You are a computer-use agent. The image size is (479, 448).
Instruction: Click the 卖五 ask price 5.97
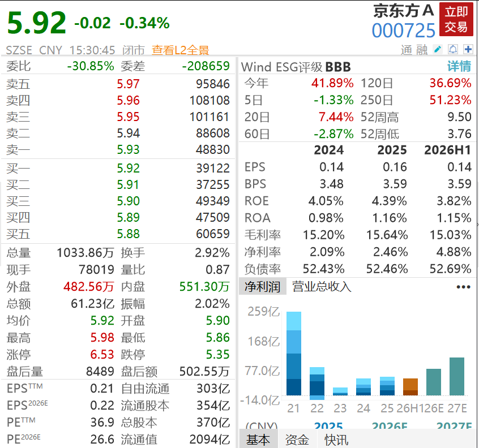[x=129, y=84]
